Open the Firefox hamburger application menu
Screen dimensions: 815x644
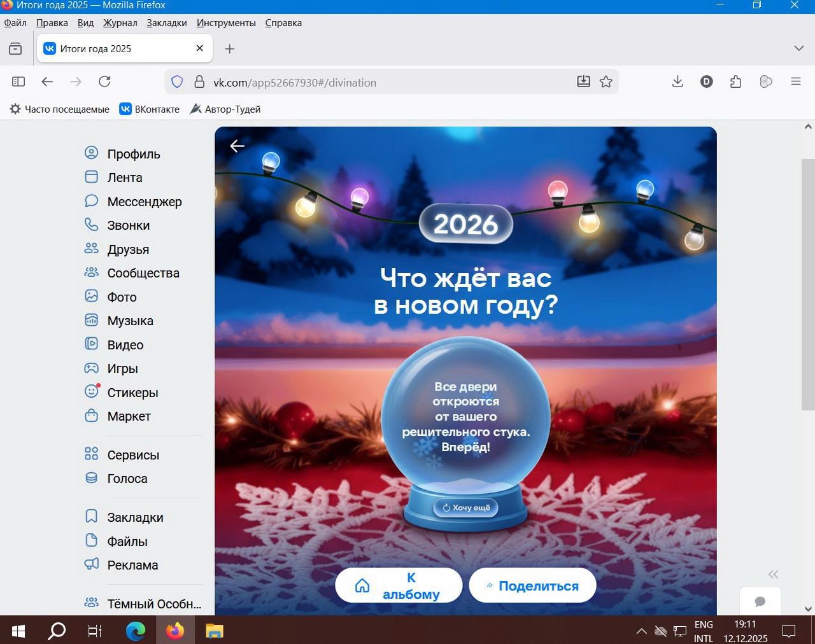pyautogui.click(x=795, y=81)
